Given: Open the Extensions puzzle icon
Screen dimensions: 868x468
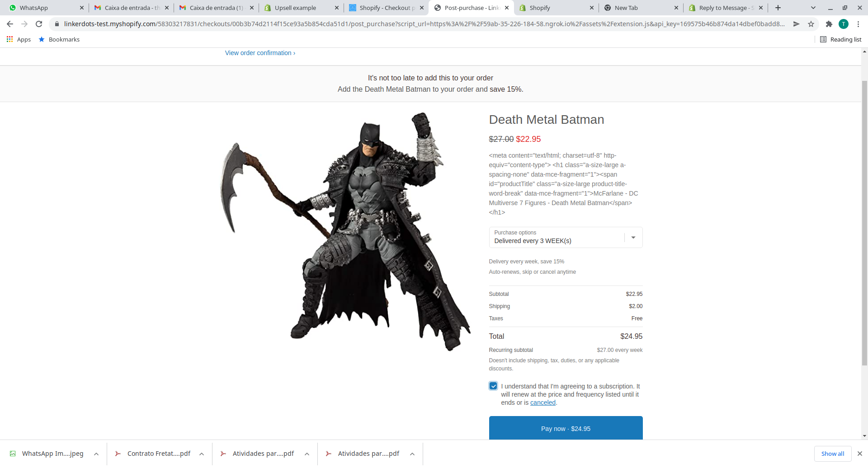Looking at the screenshot, I should (x=829, y=24).
